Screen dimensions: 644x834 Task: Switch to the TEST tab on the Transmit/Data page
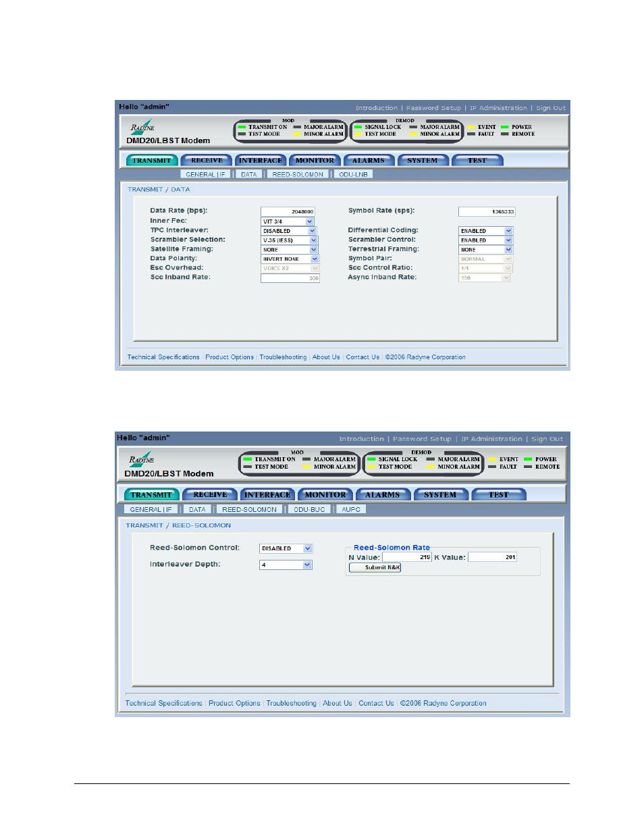click(477, 161)
